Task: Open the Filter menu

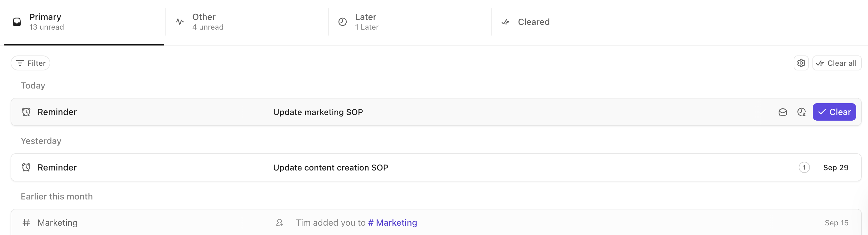Action: point(30,63)
